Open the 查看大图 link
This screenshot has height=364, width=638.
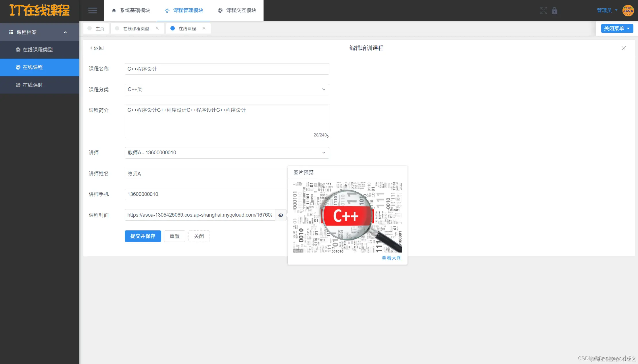pos(391,258)
